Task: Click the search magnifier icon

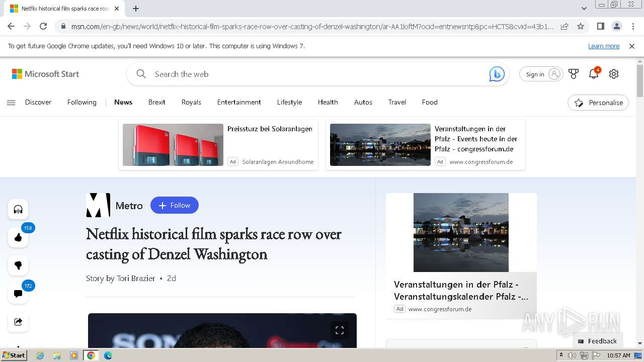Action: 141,74
